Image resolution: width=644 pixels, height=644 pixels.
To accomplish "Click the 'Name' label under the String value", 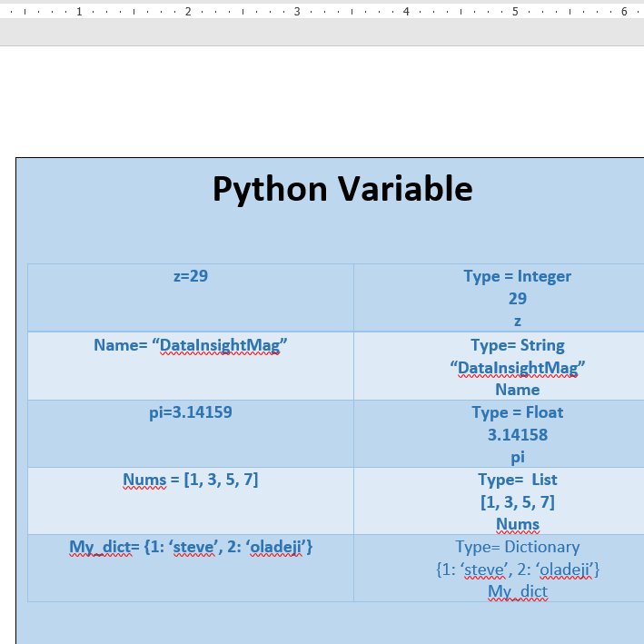I will coord(518,390).
